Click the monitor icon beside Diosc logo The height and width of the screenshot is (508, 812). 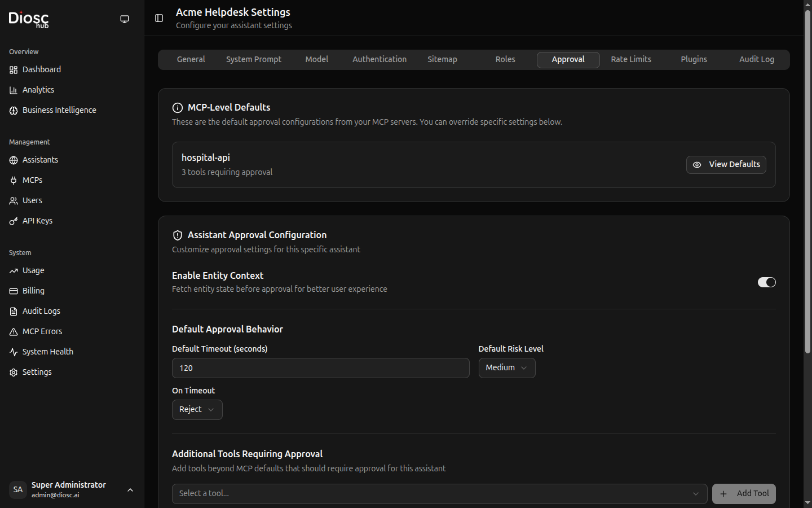coord(125,19)
